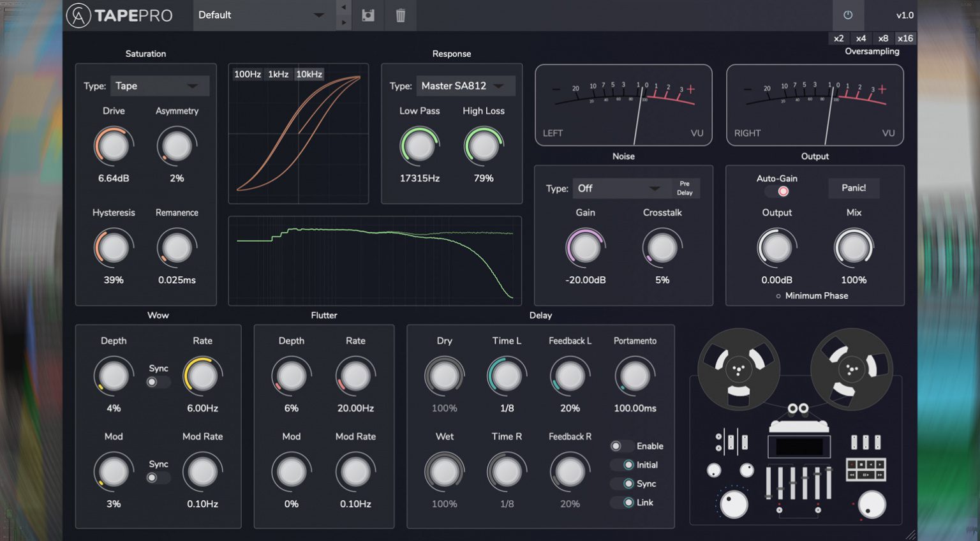Toggle Minimum Phase option
This screenshot has width=980, height=541.
pyautogui.click(x=812, y=296)
